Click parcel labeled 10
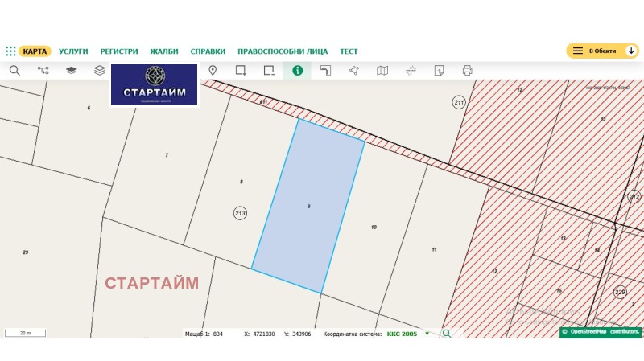This screenshot has height=361, width=644. 374,227
